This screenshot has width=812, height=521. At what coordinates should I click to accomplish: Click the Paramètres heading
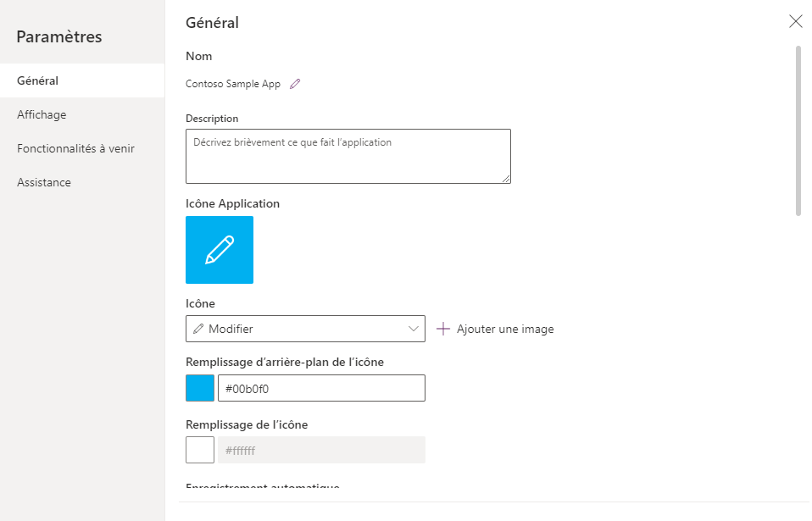(x=59, y=36)
